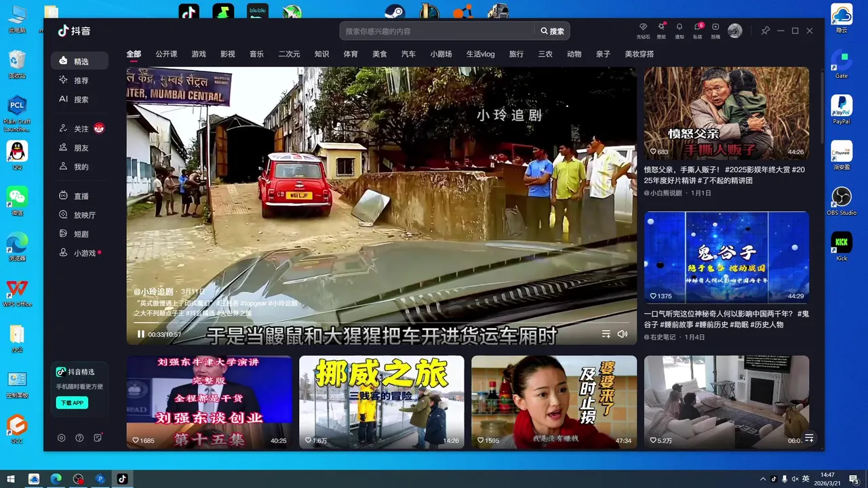Click the search input field
This screenshot has width=868, height=488.
tap(437, 31)
